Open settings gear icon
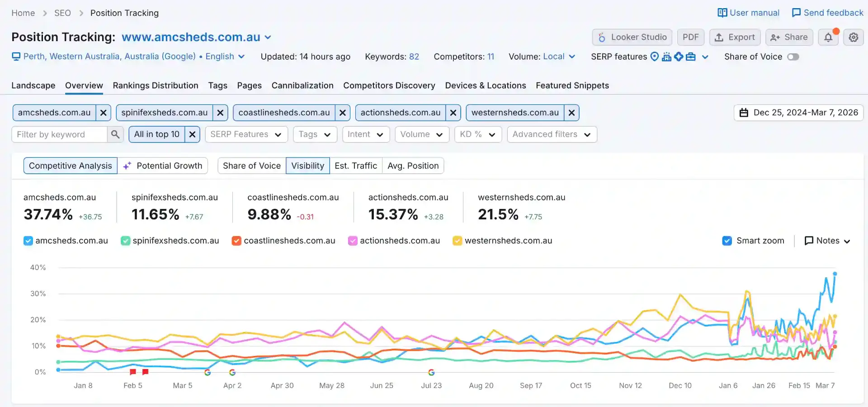The image size is (868, 407). click(x=854, y=38)
